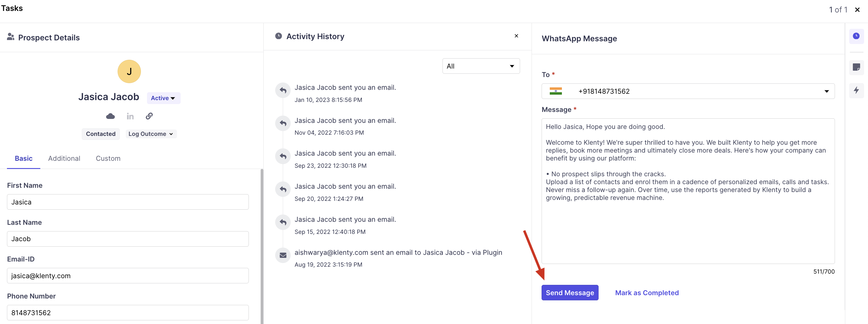
Task: Open the Active status dropdown
Action: click(x=163, y=98)
